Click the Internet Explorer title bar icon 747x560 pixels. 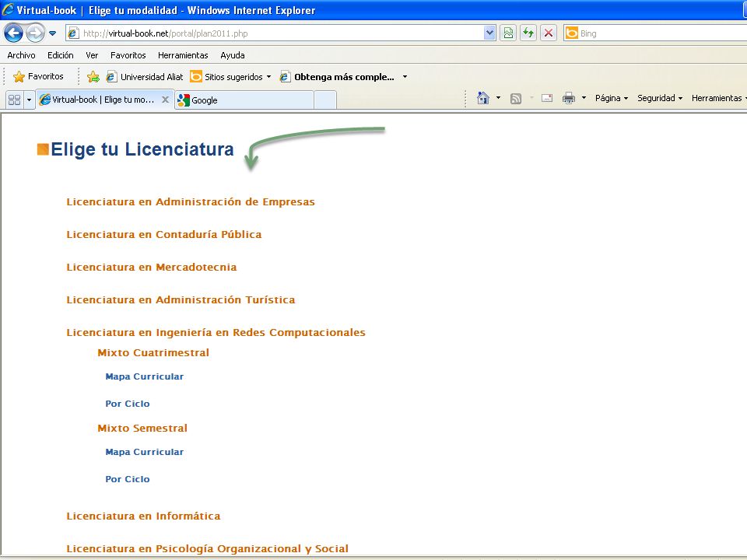click(x=7, y=9)
